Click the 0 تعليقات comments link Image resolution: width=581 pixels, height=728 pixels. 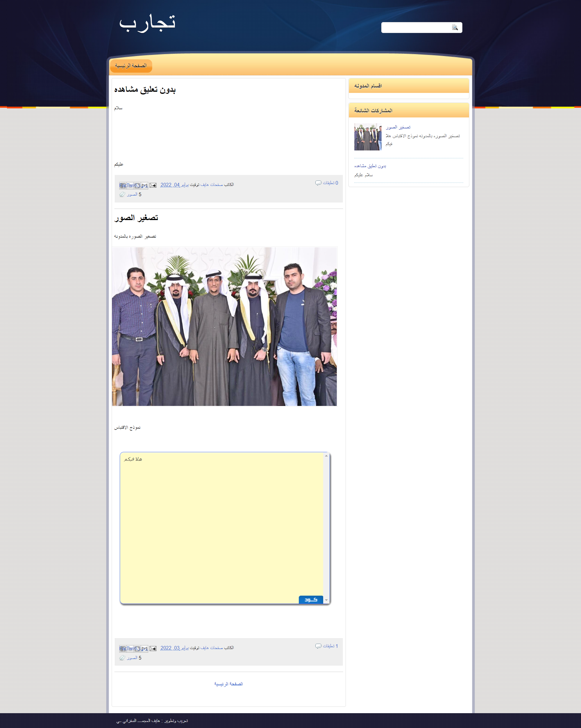coord(330,183)
